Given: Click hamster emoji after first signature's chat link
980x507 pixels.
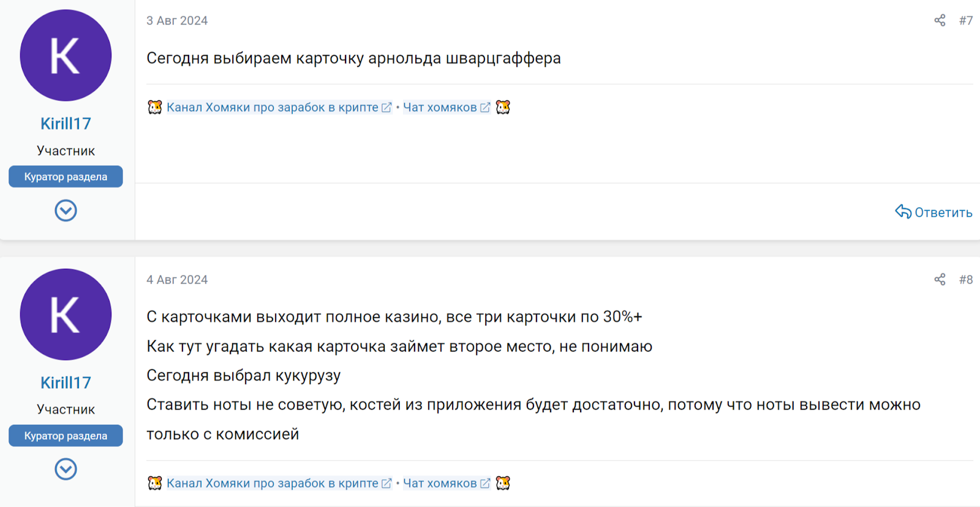Looking at the screenshot, I should (503, 108).
